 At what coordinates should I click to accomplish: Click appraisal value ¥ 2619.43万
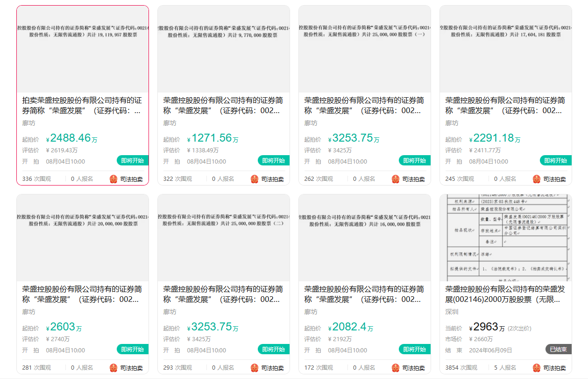click(62, 150)
